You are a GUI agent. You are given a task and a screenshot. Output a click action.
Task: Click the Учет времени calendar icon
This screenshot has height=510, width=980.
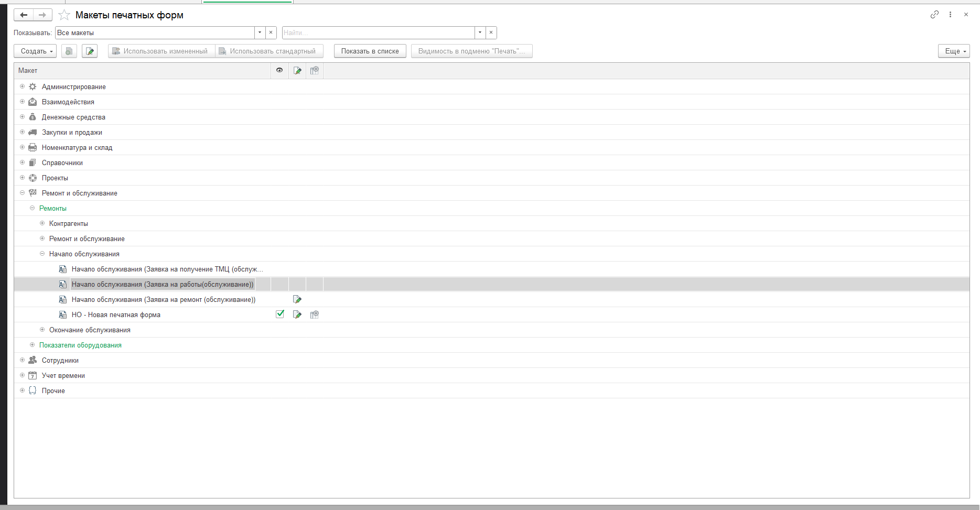(x=33, y=375)
